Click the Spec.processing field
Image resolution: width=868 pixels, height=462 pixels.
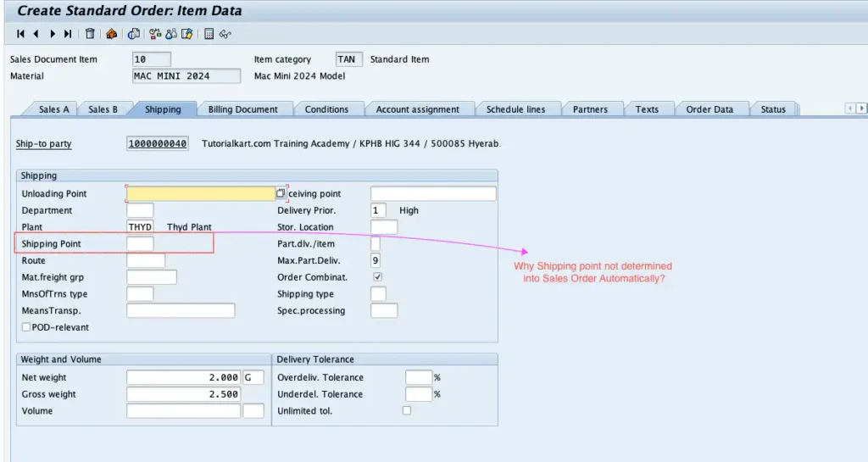pyautogui.click(x=384, y=310)
